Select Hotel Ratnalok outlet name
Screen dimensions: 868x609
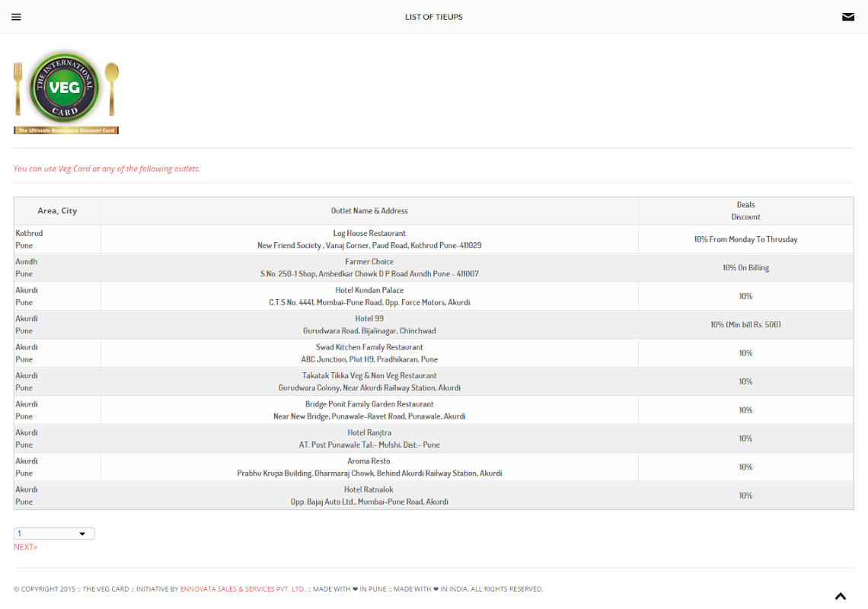[x=369, y=490]
